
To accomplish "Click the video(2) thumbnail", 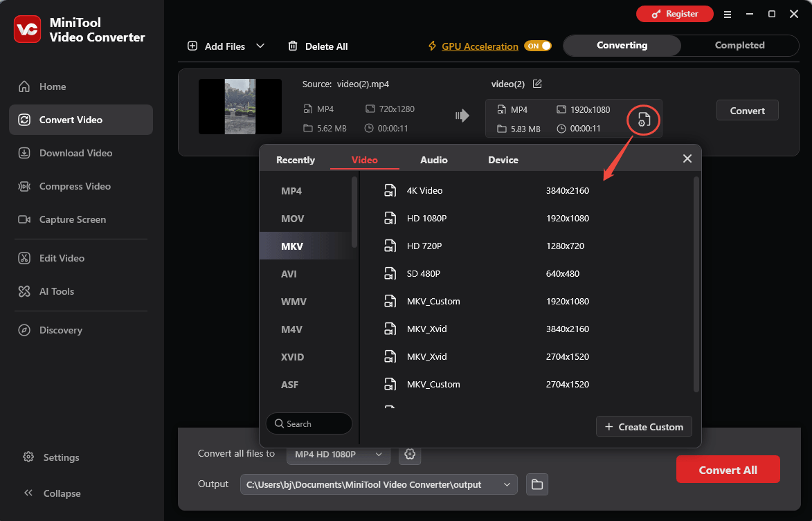I will [x=240, y=107].
